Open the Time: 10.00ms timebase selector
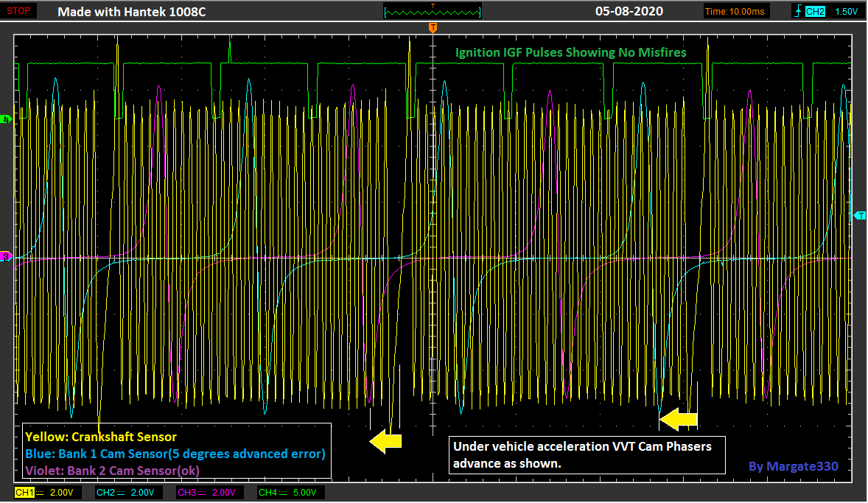 (x=735, y=10)
